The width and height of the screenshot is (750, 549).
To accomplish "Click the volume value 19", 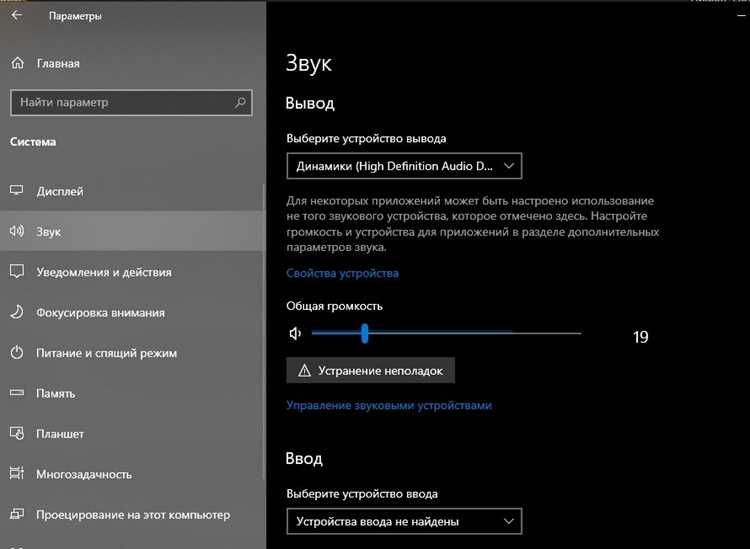I will (640, 337).
